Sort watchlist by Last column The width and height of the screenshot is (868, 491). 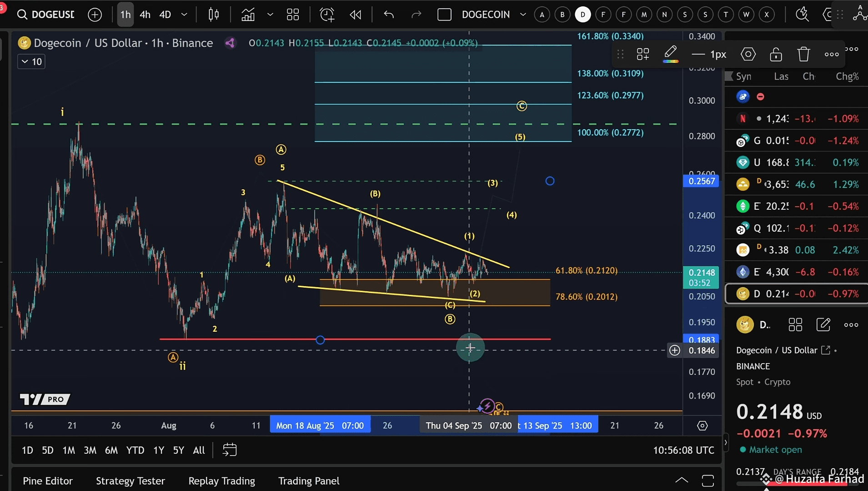click(x=781, y=76)
